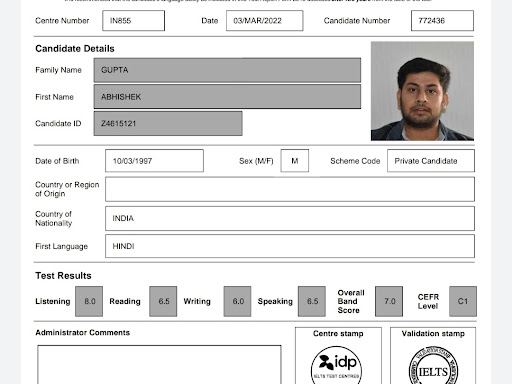Click the candidate photo
512x384 pixels.
pyautogui.click(x=422, y=91)
